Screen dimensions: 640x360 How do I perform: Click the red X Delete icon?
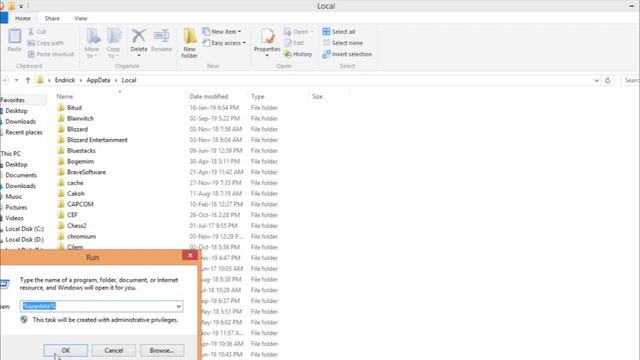tap(138, 36)
